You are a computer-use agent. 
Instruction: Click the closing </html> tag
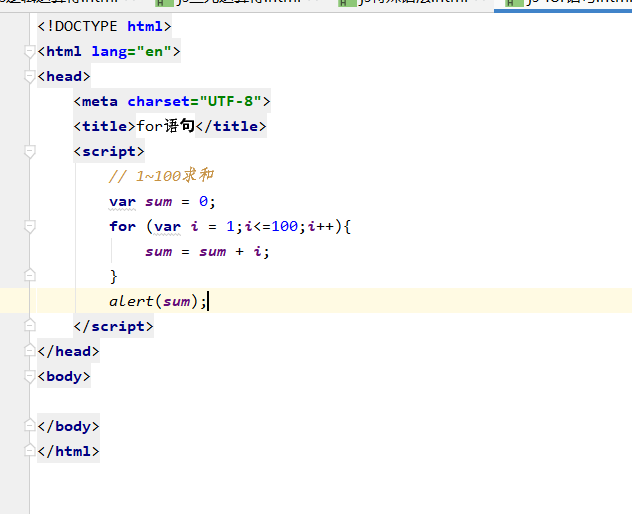[68, 451]
